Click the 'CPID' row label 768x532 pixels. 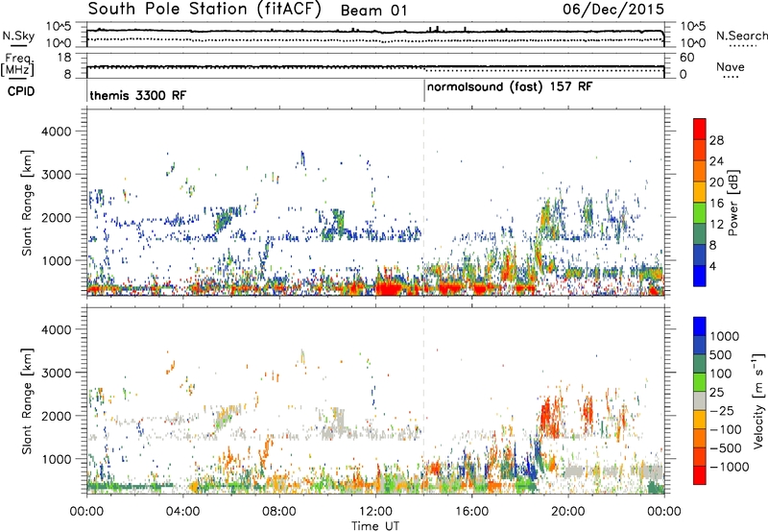click(21, 91)
